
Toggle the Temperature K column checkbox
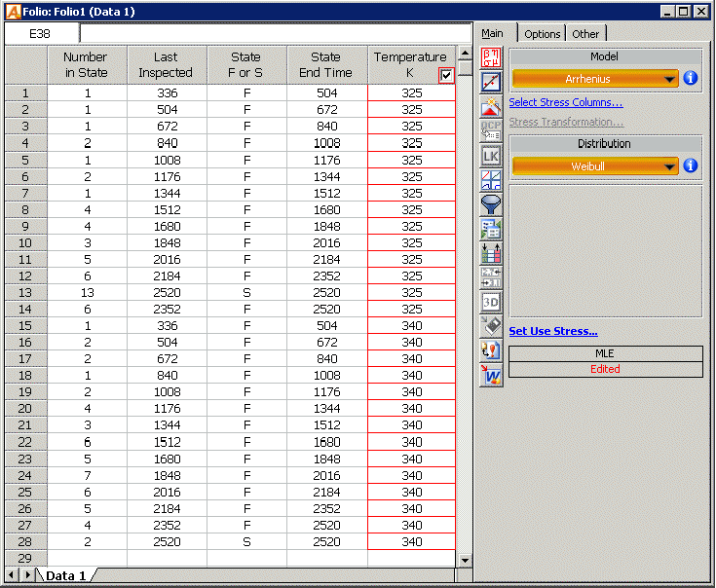click(446, 75)
